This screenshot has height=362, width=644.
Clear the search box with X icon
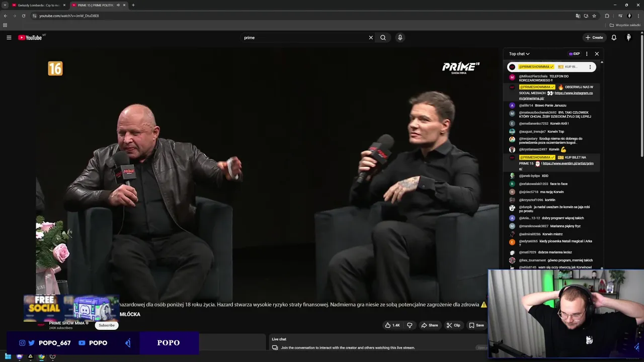(x=371, y=38)
